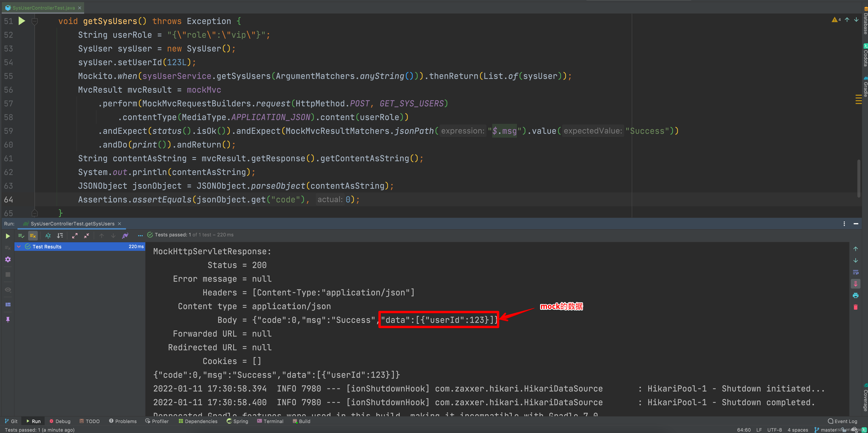Open the Run tool window tab
The image size is (868, 433).
point(33,421)
